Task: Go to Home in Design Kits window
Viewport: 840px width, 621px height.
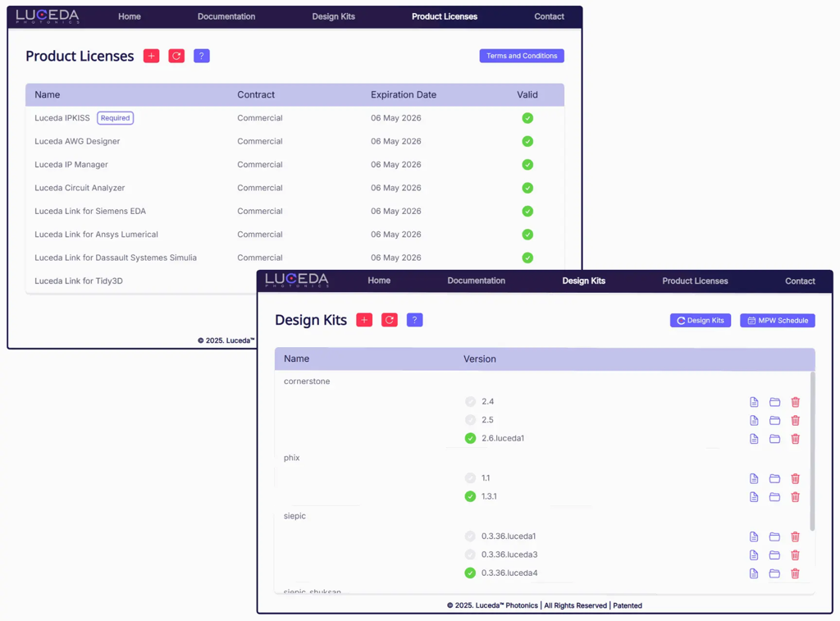Action: pyautogui.click(x=379, y=281)
